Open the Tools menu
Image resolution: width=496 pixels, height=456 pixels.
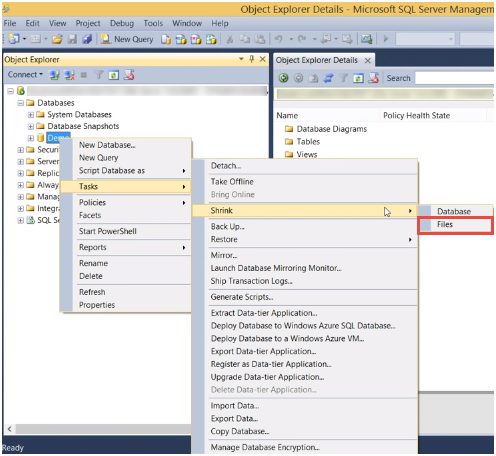[x=153, y=23]
